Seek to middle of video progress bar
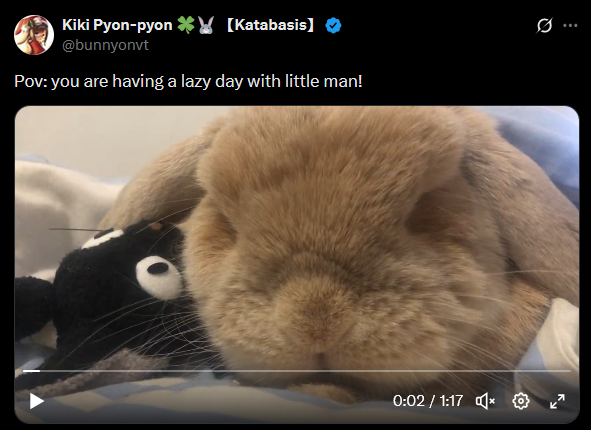 297,371
